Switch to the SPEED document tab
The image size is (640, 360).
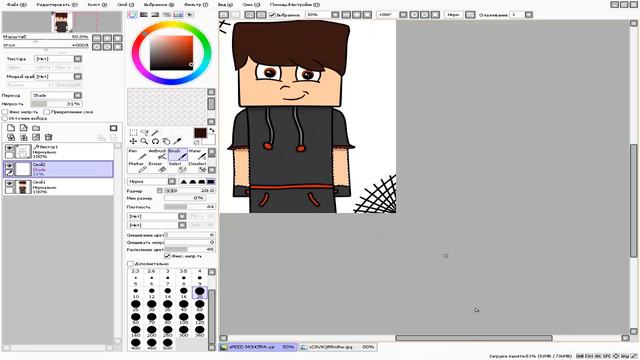(258, 347)
